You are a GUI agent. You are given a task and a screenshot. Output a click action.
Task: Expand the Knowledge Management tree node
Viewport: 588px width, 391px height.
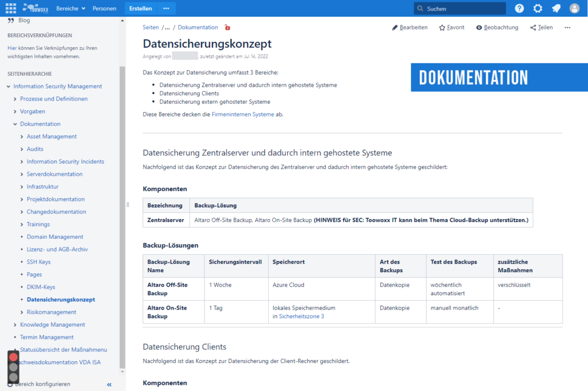click(x=16, y=325)
